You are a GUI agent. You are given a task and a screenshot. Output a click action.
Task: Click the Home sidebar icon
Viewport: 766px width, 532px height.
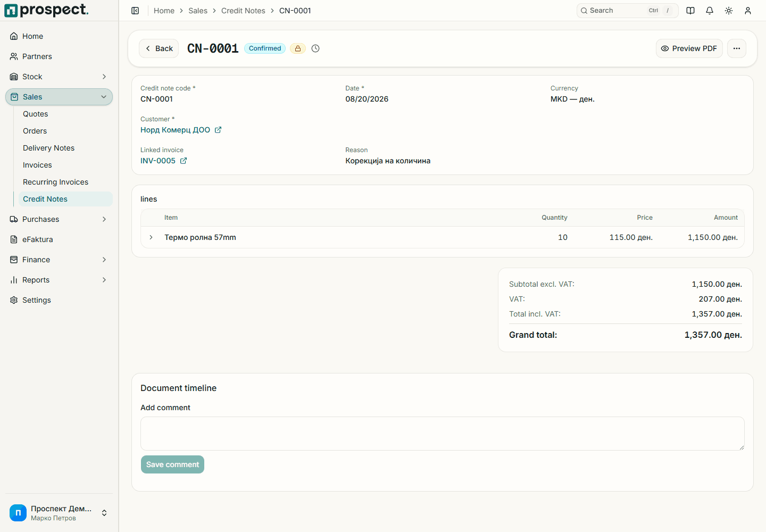14,36
